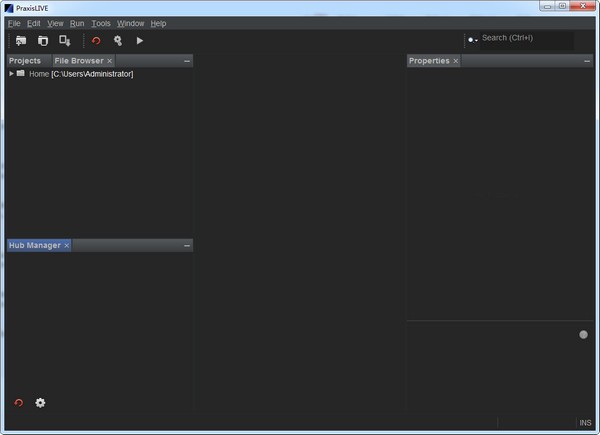The width and height of the screenshot is (600, 435).
Task: Open the View menu
Action: tap(55, 23)
